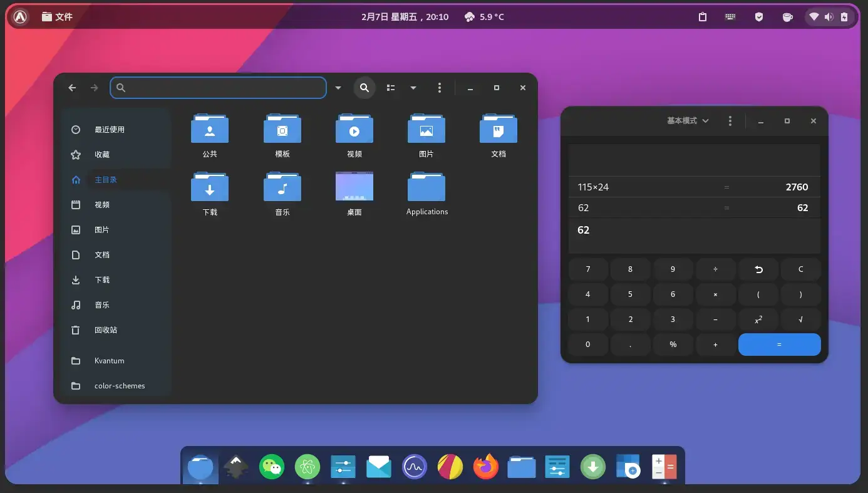Launch Inkscape from the dock

(x=235, y=466)
